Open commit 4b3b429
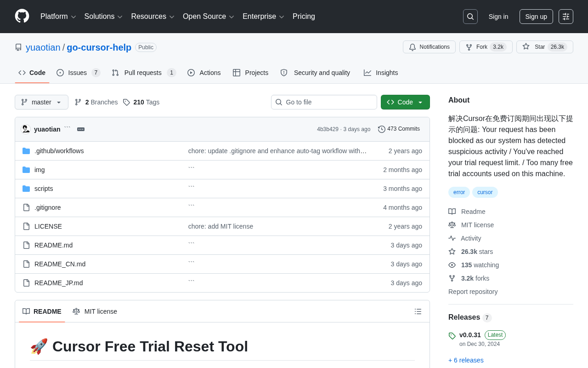 click(x=328, y=129)
